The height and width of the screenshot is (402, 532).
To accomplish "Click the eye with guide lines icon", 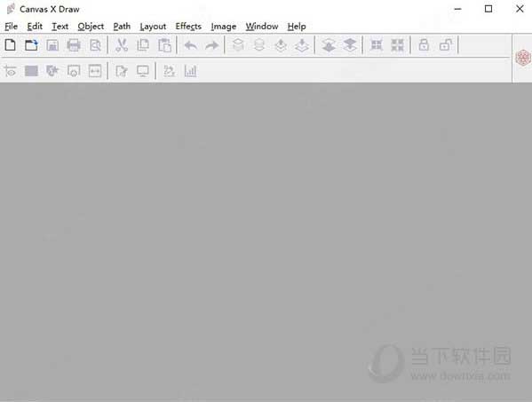I will tap(10, 71).
